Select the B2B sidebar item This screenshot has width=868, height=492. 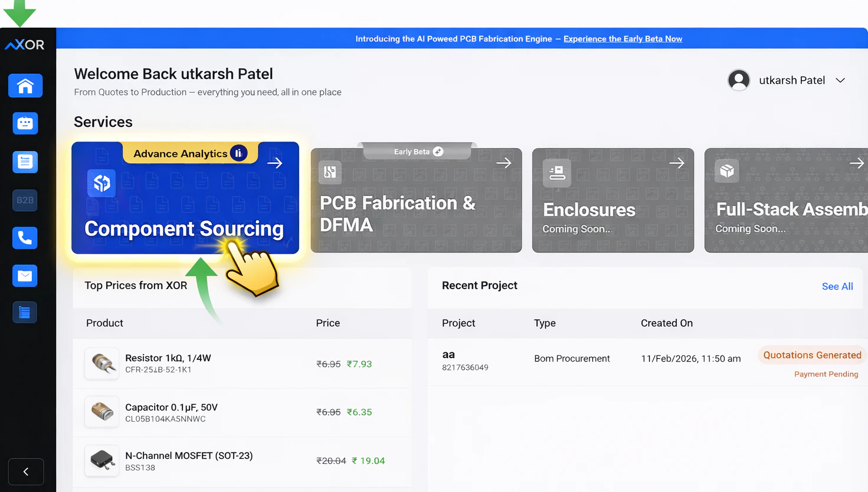pos(25,200)
